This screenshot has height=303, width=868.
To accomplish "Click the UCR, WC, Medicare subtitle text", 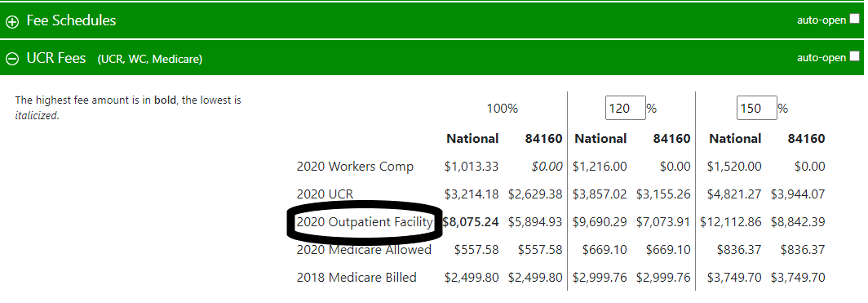I will pos(150,60).
